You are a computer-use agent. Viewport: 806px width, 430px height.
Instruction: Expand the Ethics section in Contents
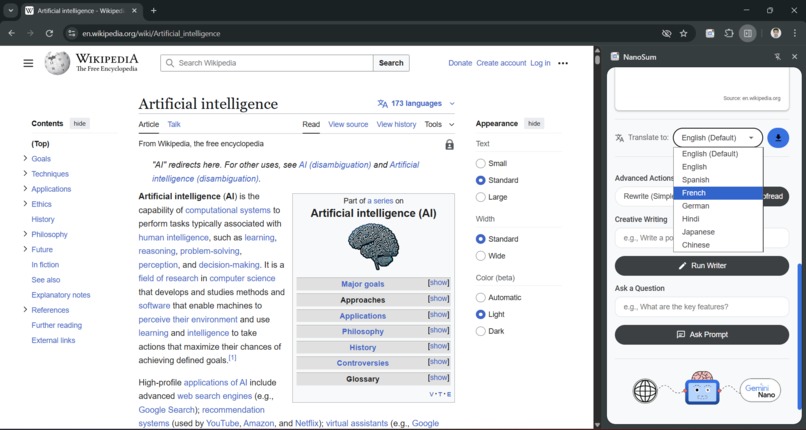(x=25, y=203)
